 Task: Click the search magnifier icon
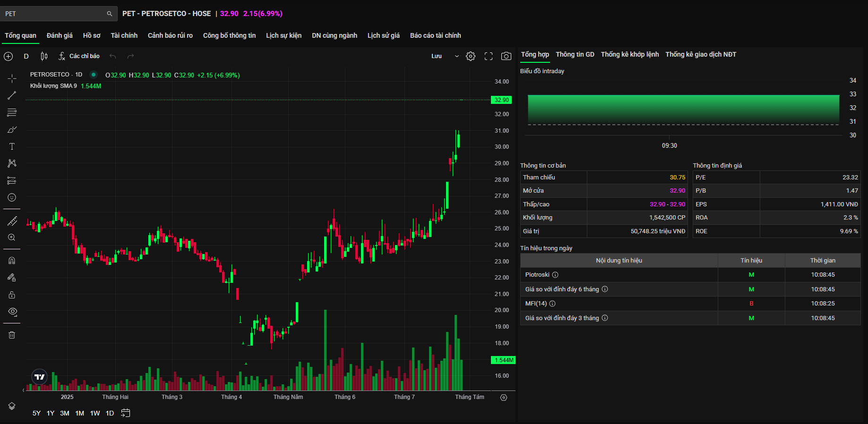pyautogui.click(x=110, y=14)
